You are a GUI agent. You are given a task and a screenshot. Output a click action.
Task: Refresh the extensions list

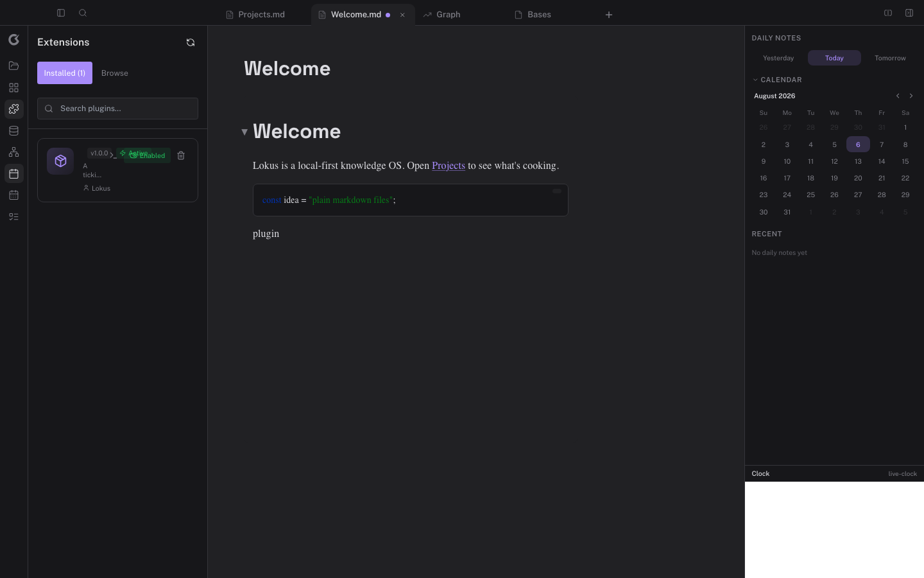[x=191, y=42]
